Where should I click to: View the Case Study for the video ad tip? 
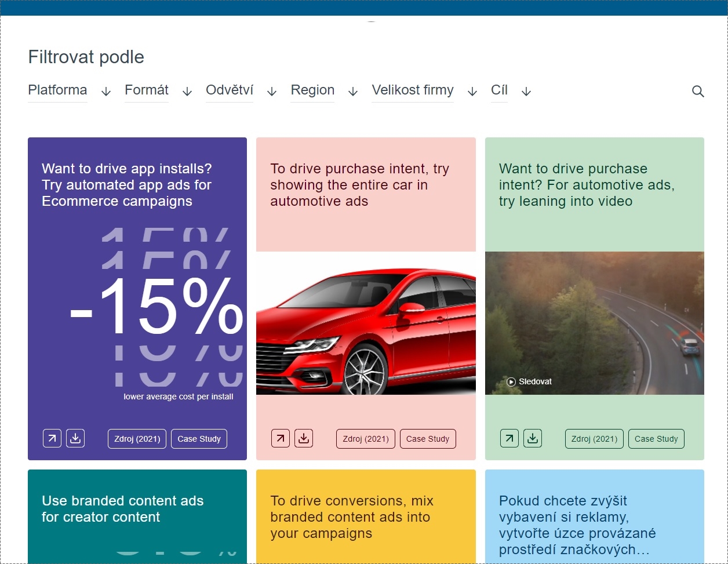coord(656,439)
